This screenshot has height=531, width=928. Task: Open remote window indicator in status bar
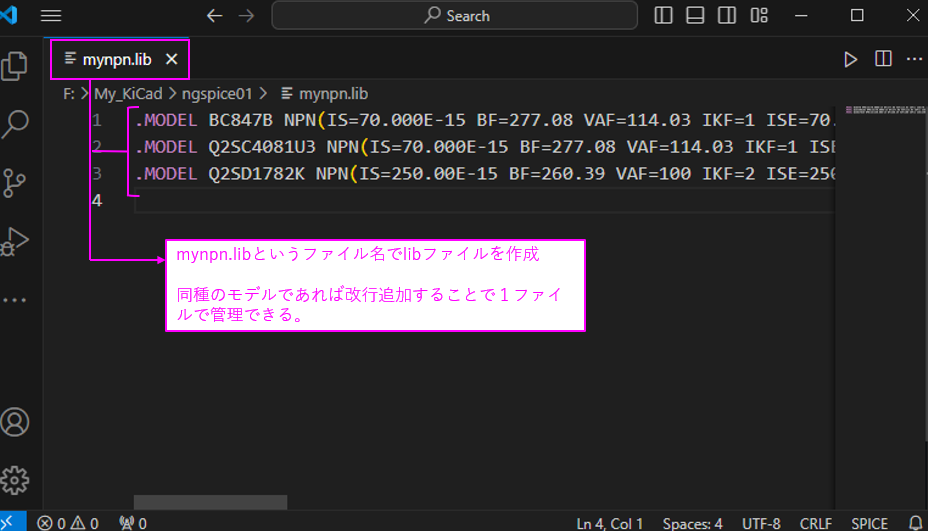point(12,523)
